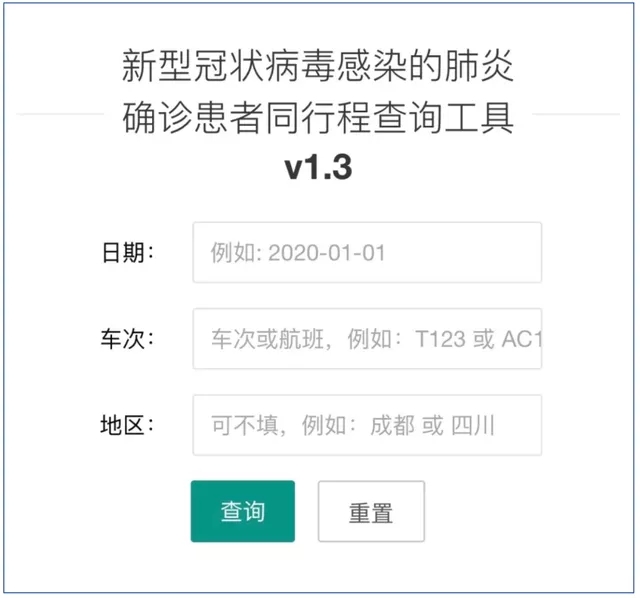Click the title line 确诊患者同行程查询工具

coord(318,118)
